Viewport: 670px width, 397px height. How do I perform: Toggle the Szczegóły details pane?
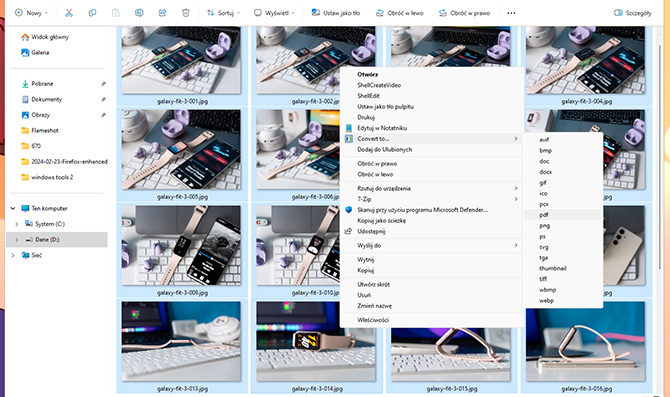click(x=633, y=13)
